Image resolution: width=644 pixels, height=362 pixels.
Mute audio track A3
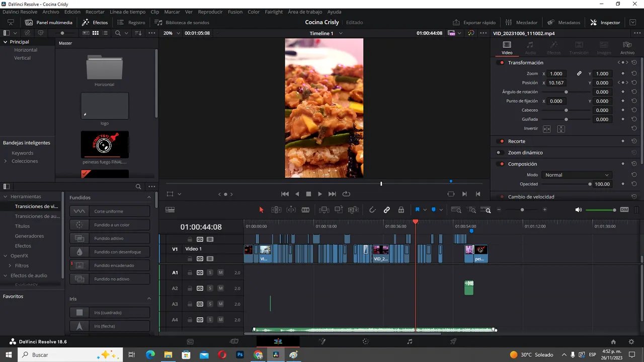point(220,304)
